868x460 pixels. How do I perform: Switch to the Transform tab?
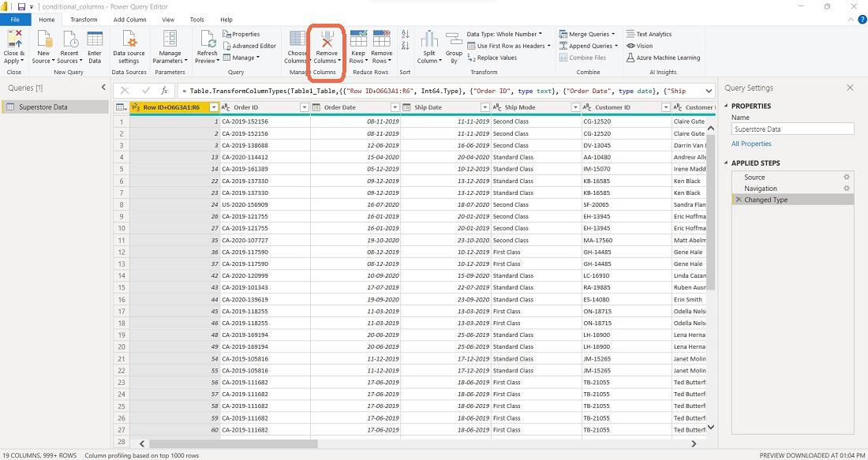point(84,20)
